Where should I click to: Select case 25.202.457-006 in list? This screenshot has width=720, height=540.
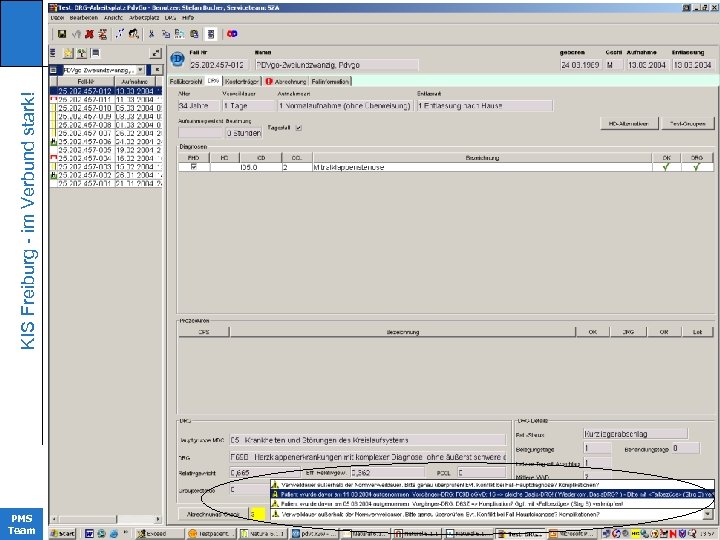point(106,142)
